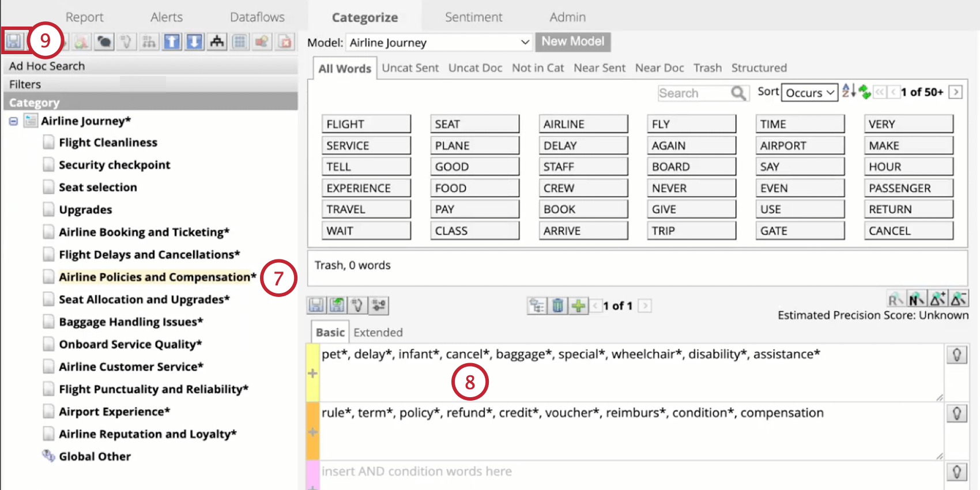Click the blue move up arrow icon
980x490 pixels.
pos(172,42)
